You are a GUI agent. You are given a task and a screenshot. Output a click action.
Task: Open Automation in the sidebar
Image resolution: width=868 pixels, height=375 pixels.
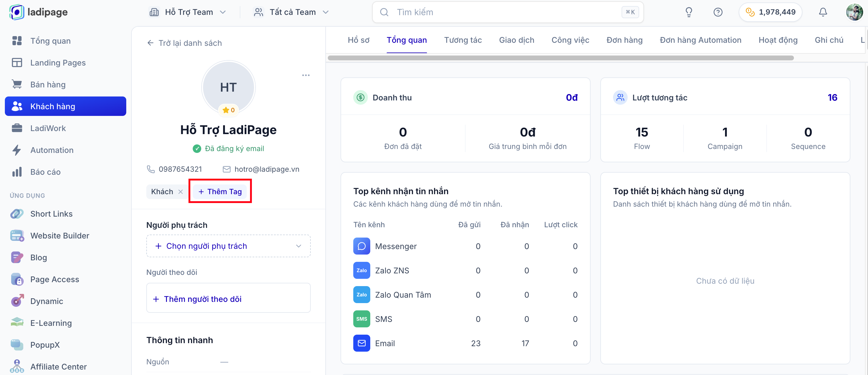click(66, 150)
